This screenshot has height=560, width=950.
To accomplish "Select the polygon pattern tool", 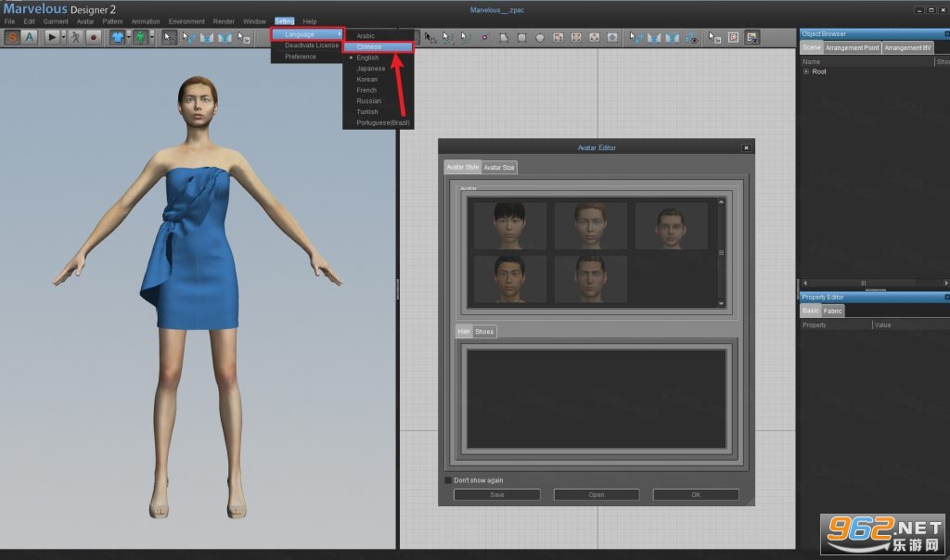I will point(504,37).
